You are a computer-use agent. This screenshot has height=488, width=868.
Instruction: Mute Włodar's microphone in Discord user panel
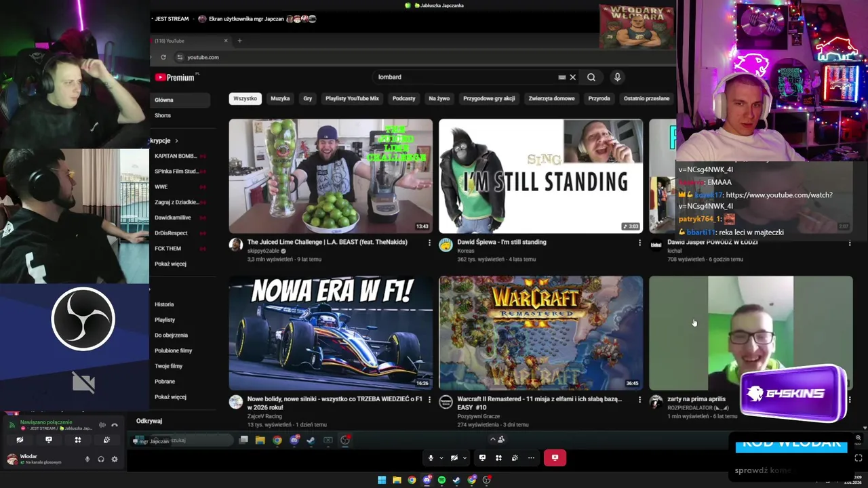coord(87,459)
